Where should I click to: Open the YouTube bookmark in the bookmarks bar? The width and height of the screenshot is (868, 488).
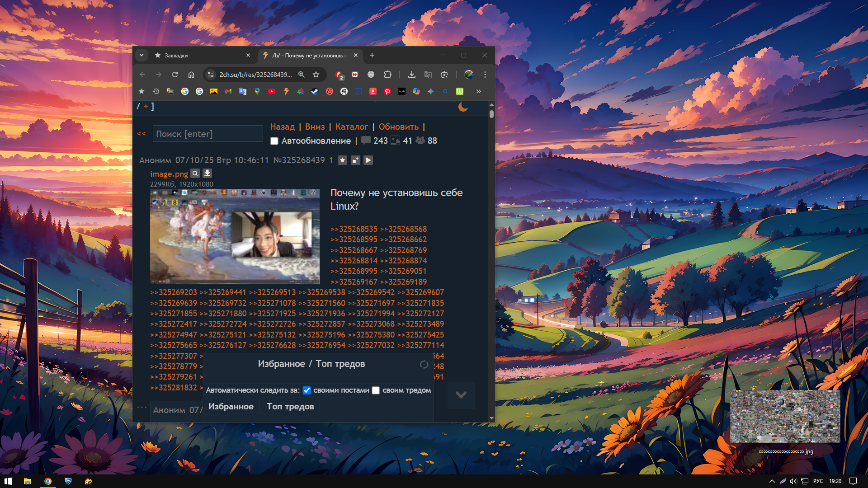coord(271,91)
